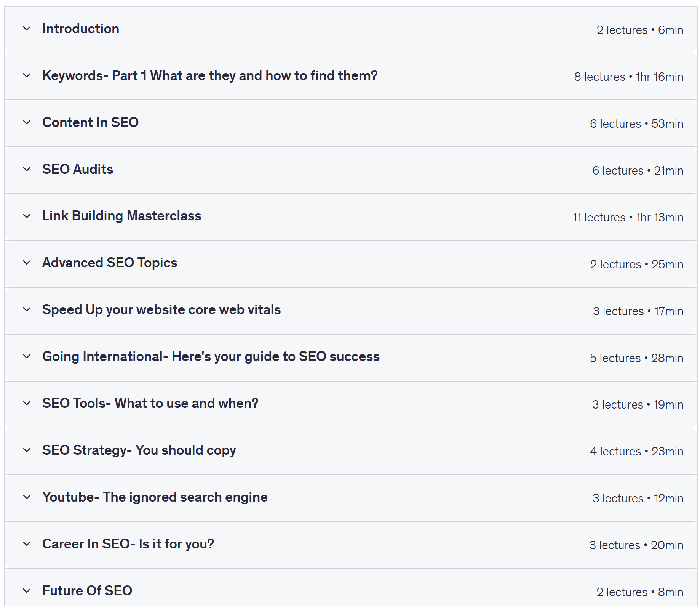
Task: Select '8 lectures • 1hr 16min' text
Action: point(628,77)
